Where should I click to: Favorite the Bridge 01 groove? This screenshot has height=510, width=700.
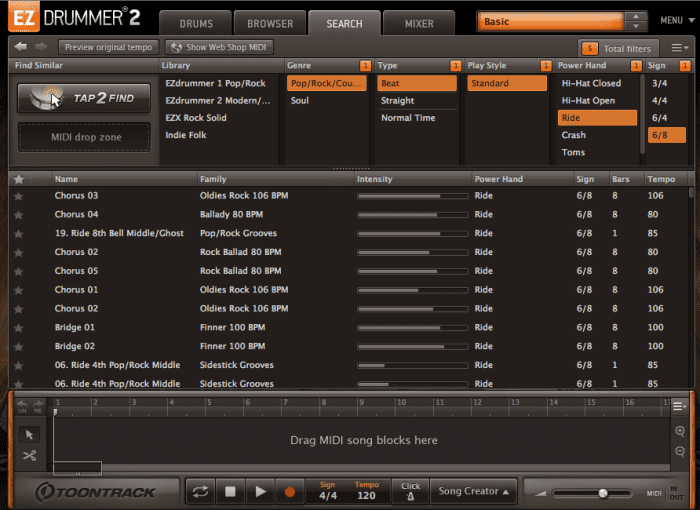19,328
